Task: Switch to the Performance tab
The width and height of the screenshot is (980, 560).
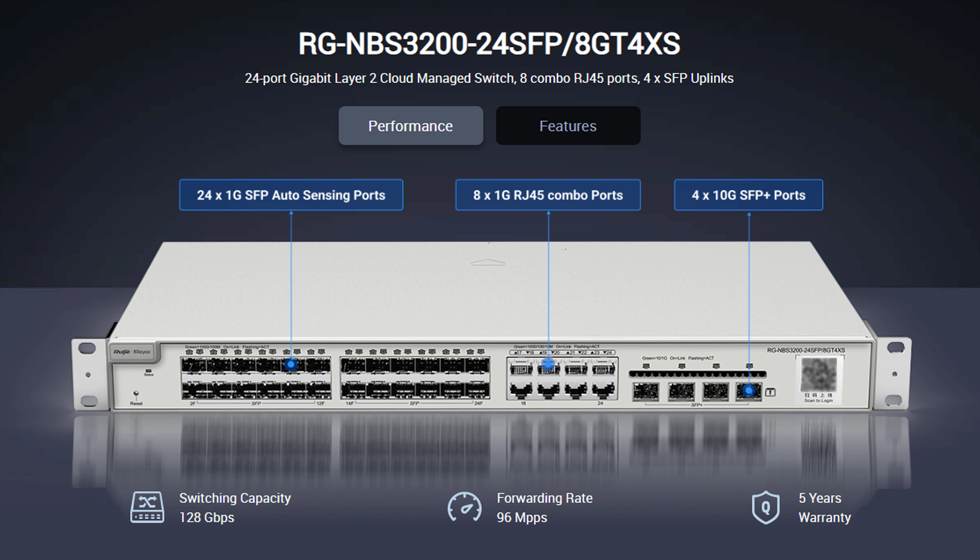Action: 410,126
